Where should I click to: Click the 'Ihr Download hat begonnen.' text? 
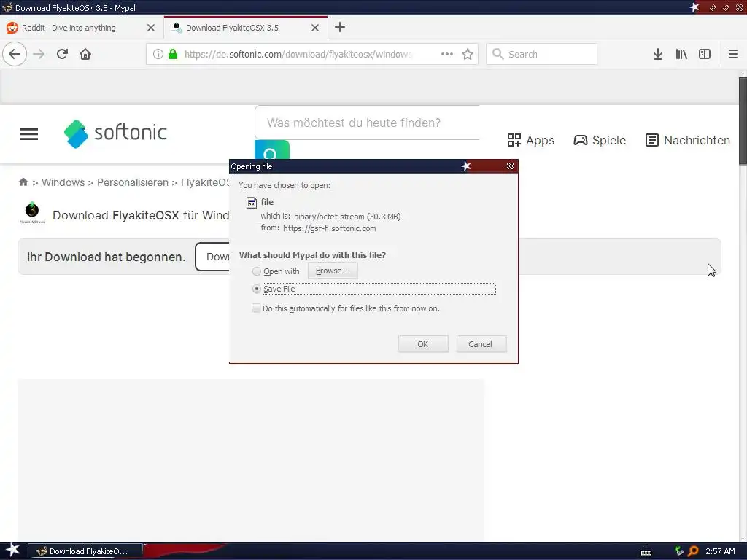(106, 257)
